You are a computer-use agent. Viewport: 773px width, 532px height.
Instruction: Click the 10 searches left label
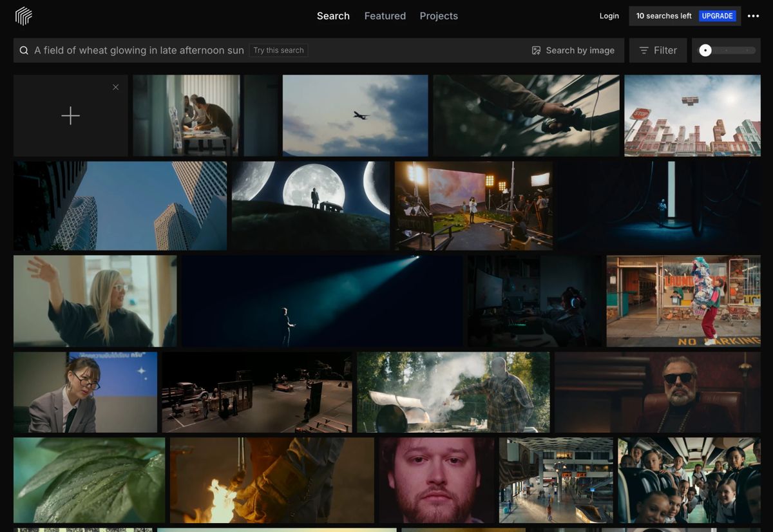[x=663, y=16]
